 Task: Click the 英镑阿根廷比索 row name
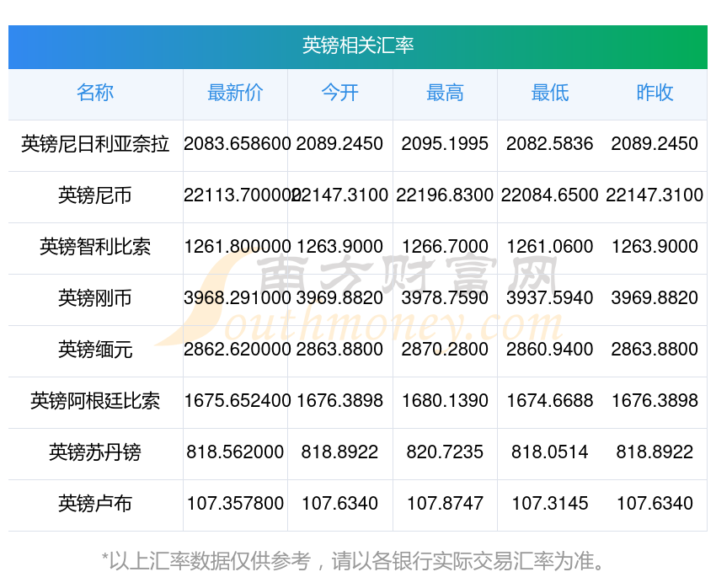pyautogui.click(x=95, y=401)
